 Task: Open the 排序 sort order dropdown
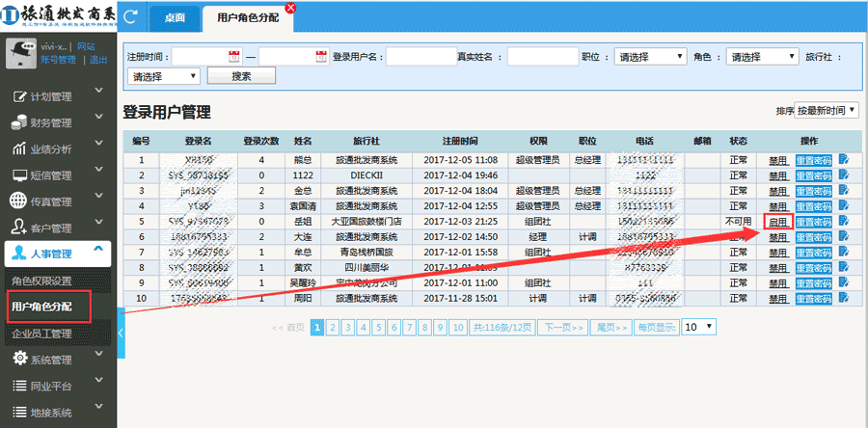826,111
